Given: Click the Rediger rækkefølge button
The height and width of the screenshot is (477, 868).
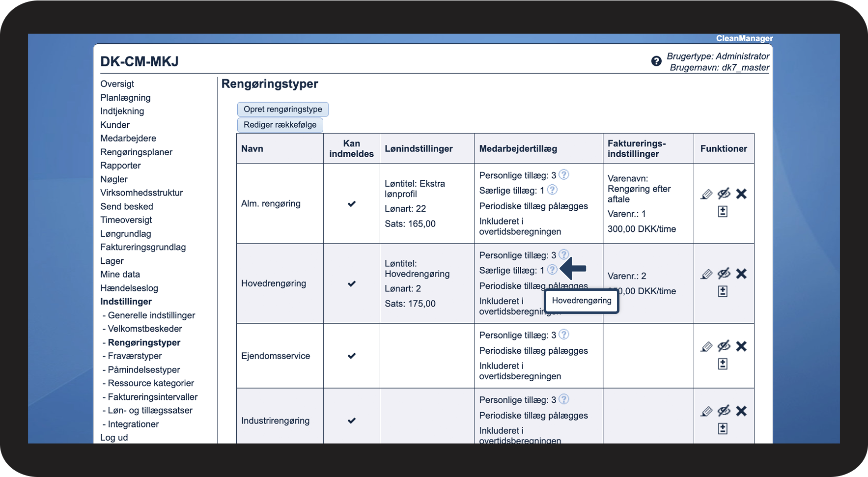Looking at the screenshot, I should (280, 125).
